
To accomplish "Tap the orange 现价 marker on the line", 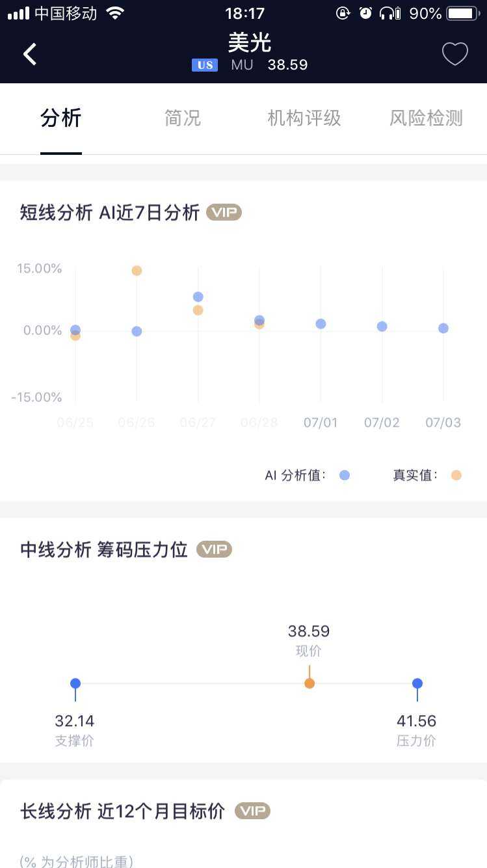I will [309, 683].
